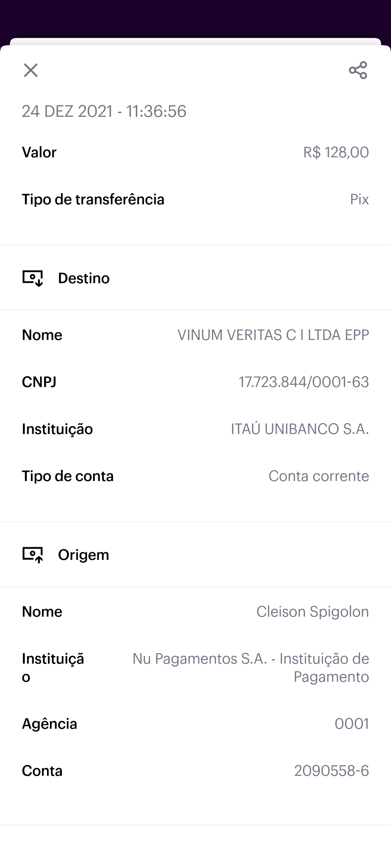The height and width of the screenshot is (868, 391).
Task: Tap the R$ 128,00 amount value
Action: point(336,152)
